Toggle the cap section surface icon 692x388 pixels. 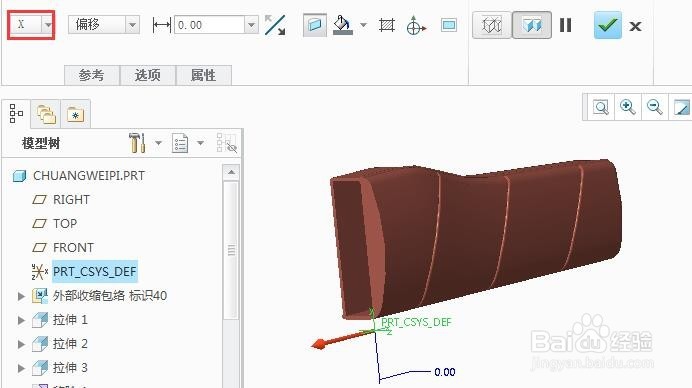coord(315,25)
